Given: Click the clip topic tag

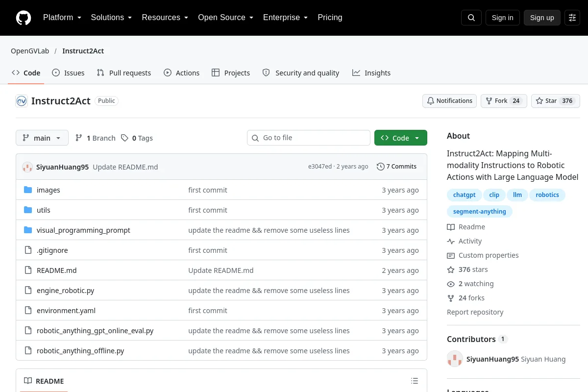Looking at the screenshot, I should coord(494,195).
